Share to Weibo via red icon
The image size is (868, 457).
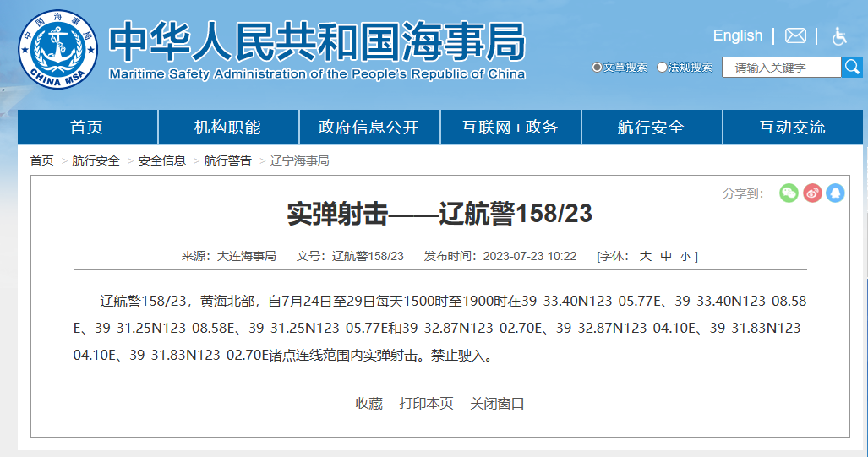click(812, 193)
